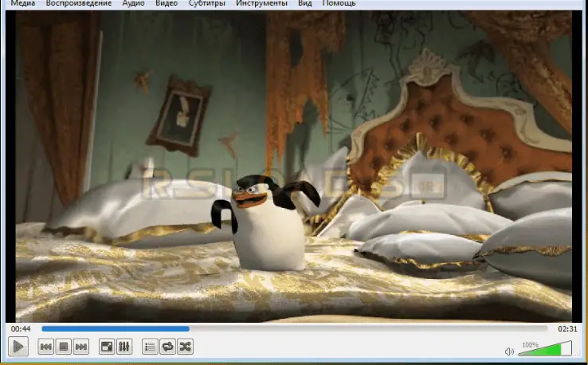The height and width of the screenshot is (365, 588).
Task: Open the Медиа menu
Action: (x=23, y=3)
